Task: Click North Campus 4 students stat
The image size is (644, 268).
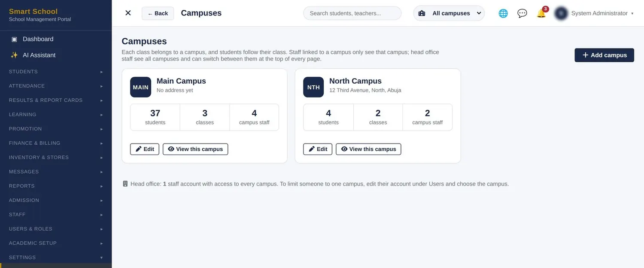Action: [x=328, y=117]
